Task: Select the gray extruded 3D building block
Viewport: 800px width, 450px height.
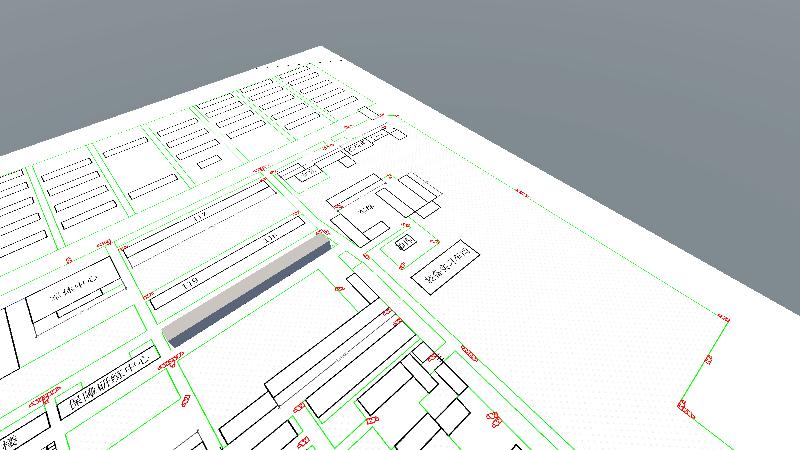Action: click(245, 291)
